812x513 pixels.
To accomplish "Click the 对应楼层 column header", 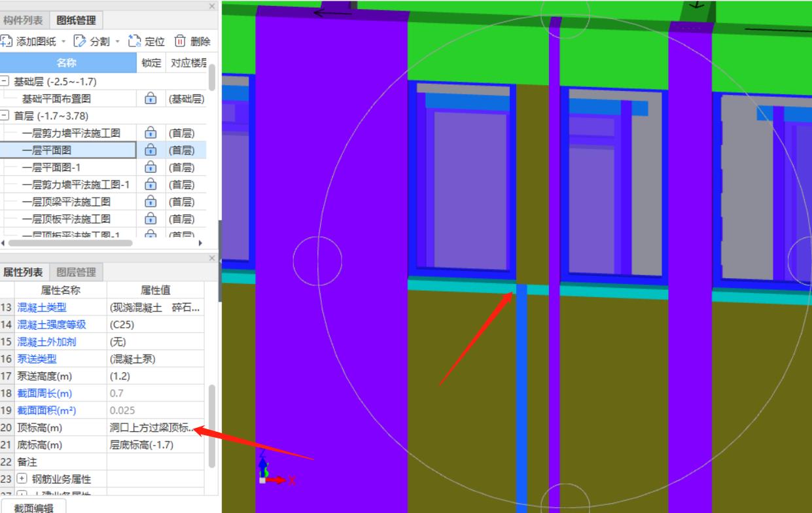I will (x=186, y=63).
